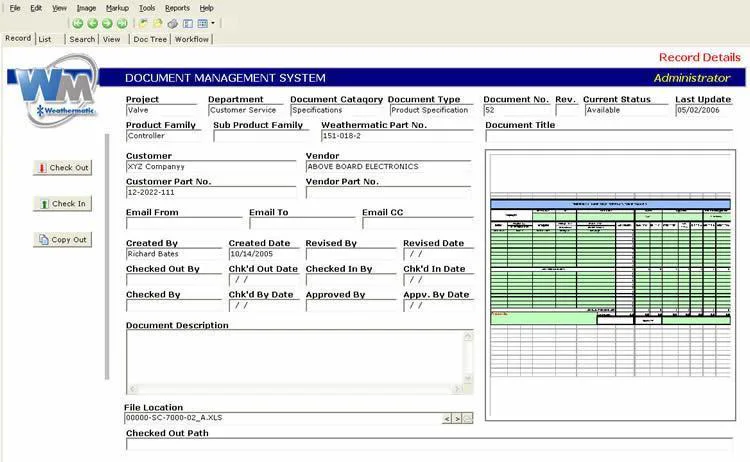This screenshot has width=750, height=462.
Task: Go to the first record icon
Action: click(x=77, y=23)
